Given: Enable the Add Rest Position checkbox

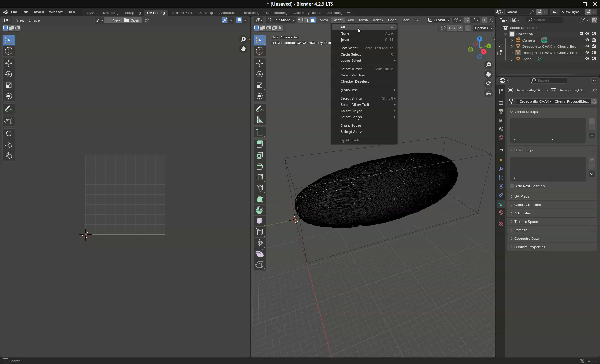Looking at the screenshot, I should [x=512, y=186].
